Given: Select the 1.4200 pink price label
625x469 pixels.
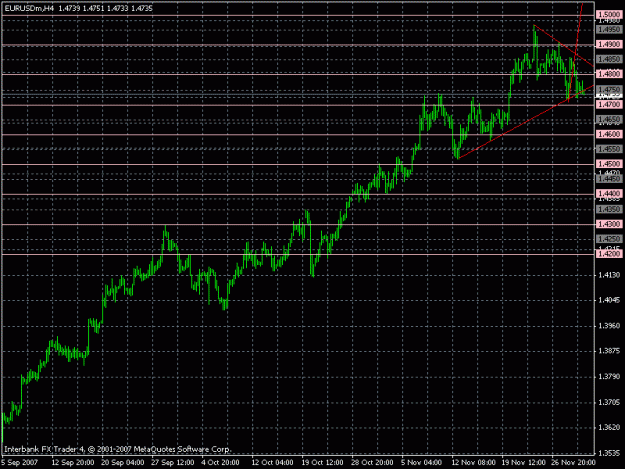Looking at the screenshot, I should click(x=609, y=254).
